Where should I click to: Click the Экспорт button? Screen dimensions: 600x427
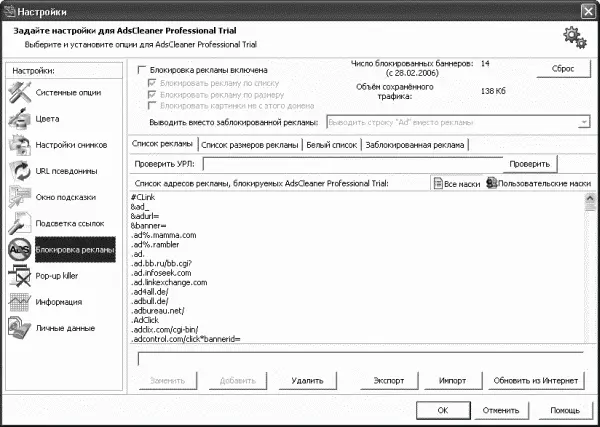(388, 381)
